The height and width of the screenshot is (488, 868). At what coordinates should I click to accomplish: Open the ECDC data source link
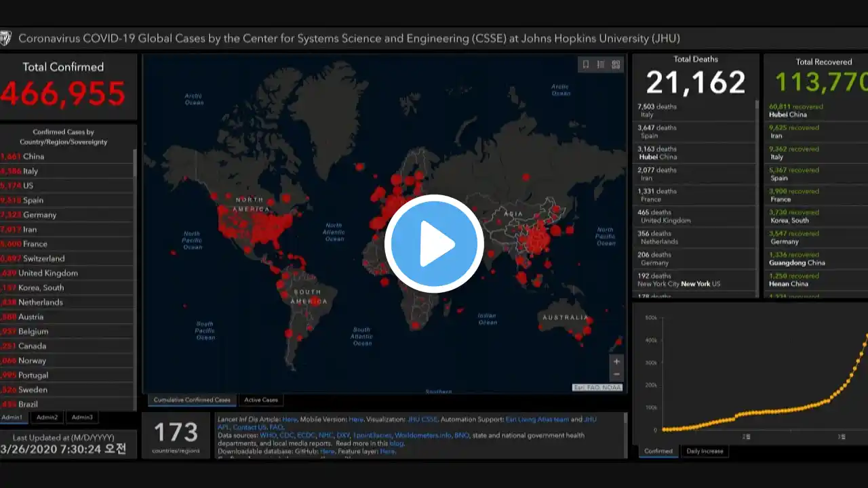coord(306,435)
